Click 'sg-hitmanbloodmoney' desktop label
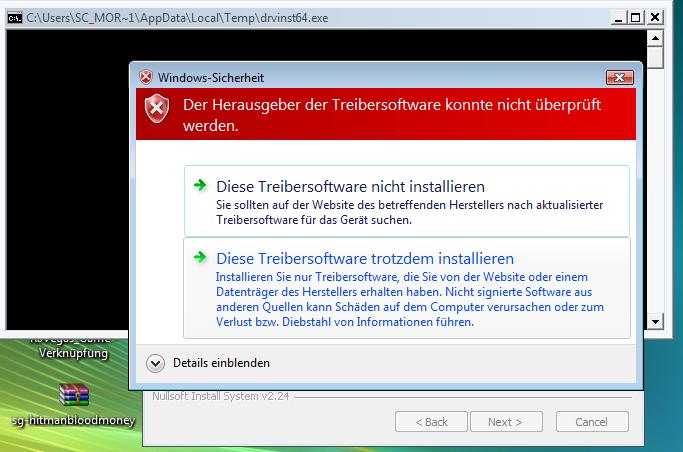The image size is (683, 452). [x=74, y=420]
